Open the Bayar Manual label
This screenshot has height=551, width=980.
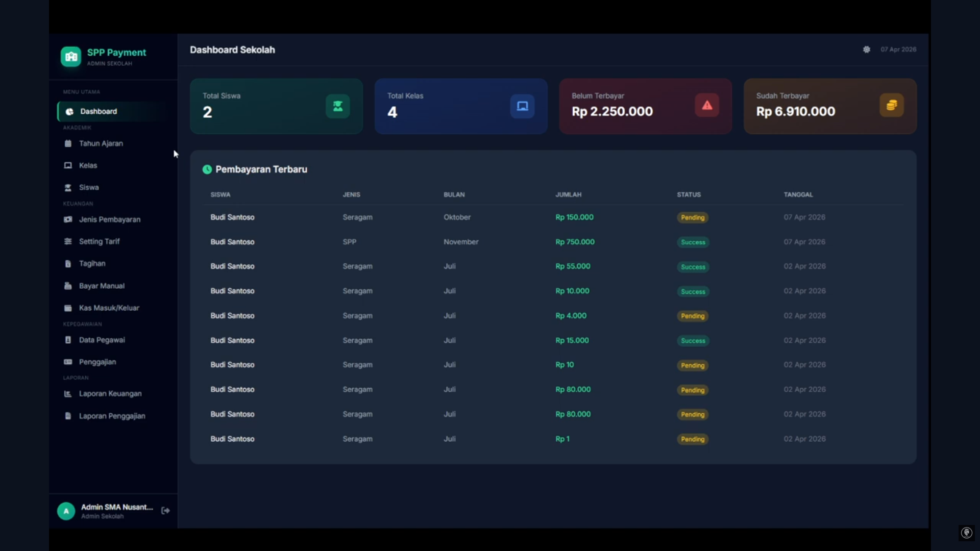[x=102, y=286]
